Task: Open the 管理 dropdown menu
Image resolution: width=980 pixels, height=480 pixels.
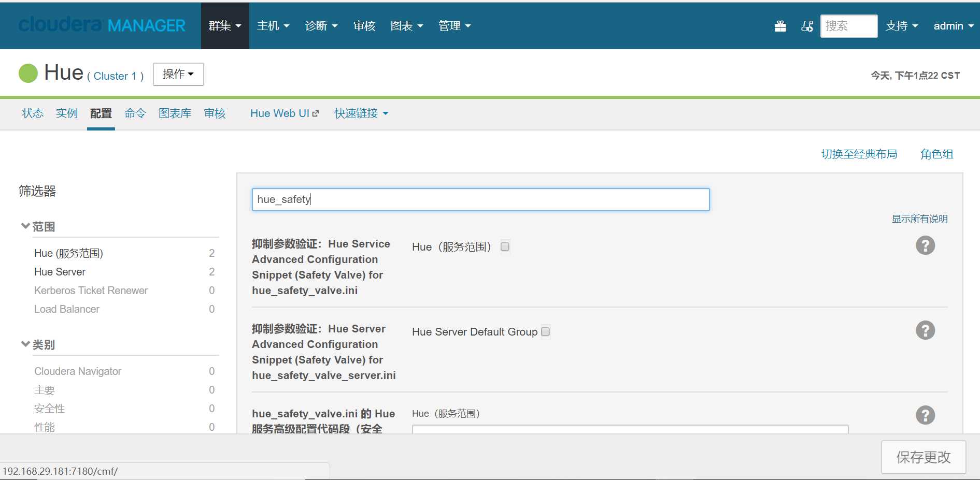Action: (x=455, y=26)
